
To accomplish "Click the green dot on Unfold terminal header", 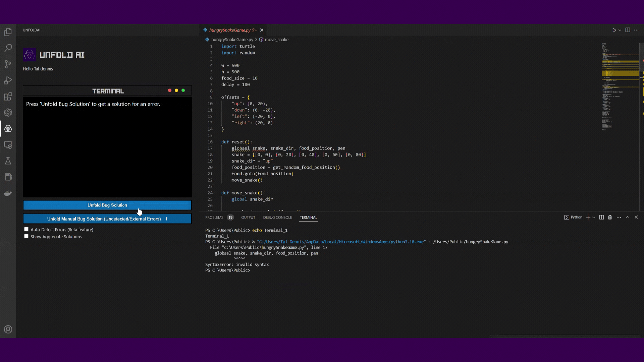I will coord(183,90).
